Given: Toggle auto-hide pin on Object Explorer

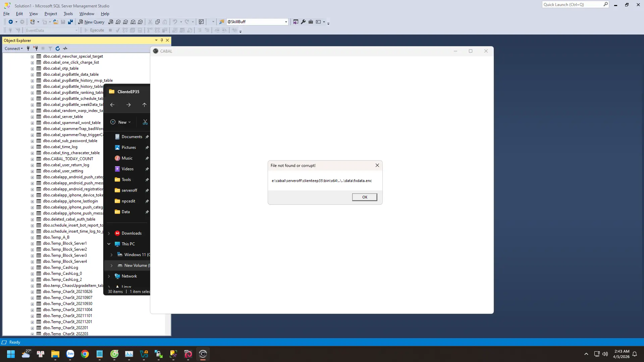Looking at the screenshot, I should click(x=162, y=40).
